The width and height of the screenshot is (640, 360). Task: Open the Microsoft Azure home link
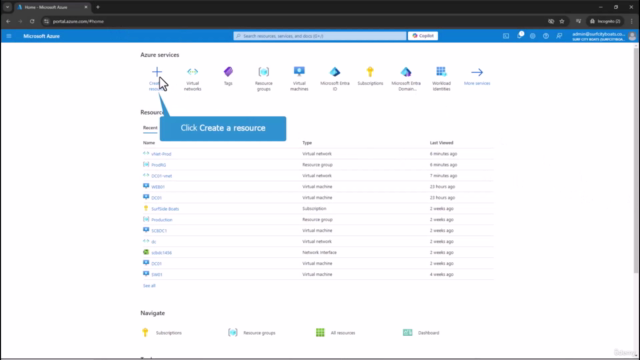point(41,36)
